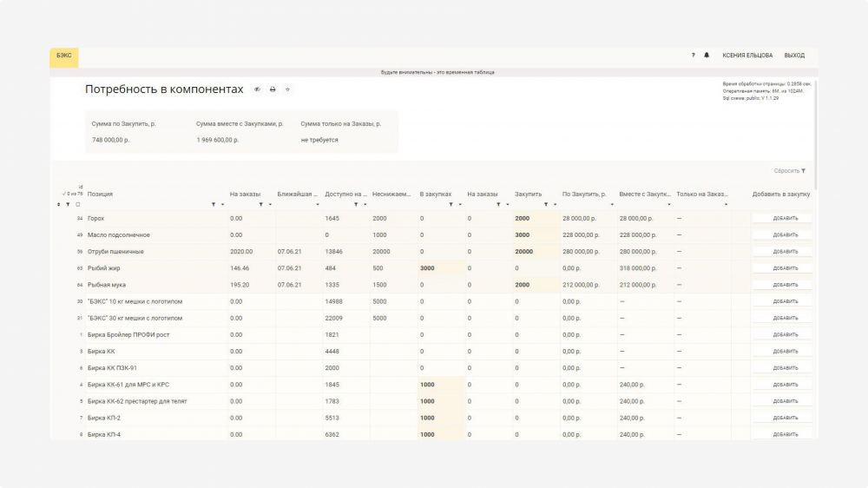
Task: Open filter funnel of На заказы column beside Закупить
Action: (498, 204)
